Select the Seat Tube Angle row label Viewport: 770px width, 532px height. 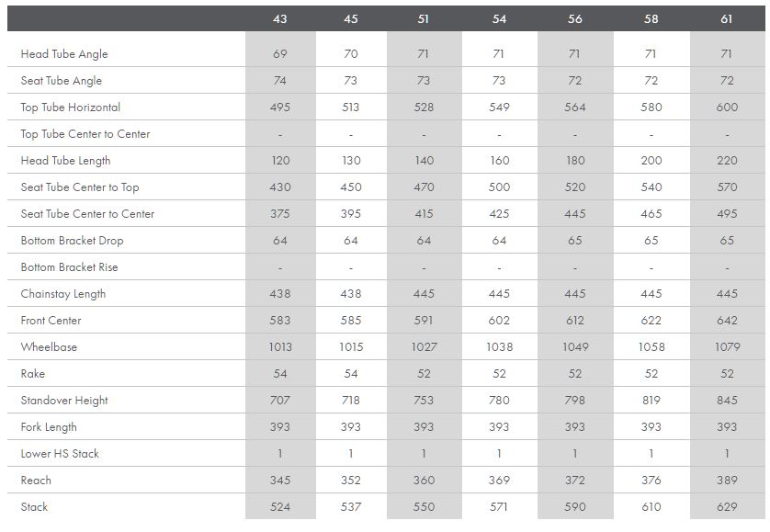[x=62, y=81]
